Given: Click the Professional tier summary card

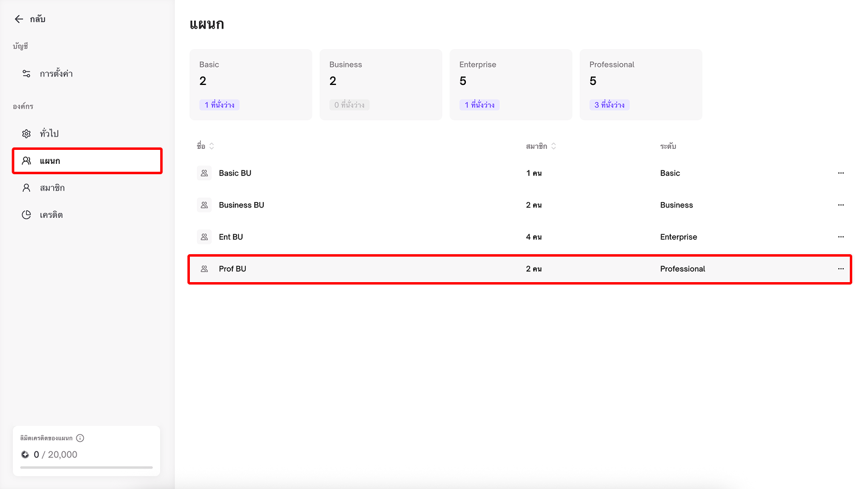Looking at the screenshot, I should point(641,84).
